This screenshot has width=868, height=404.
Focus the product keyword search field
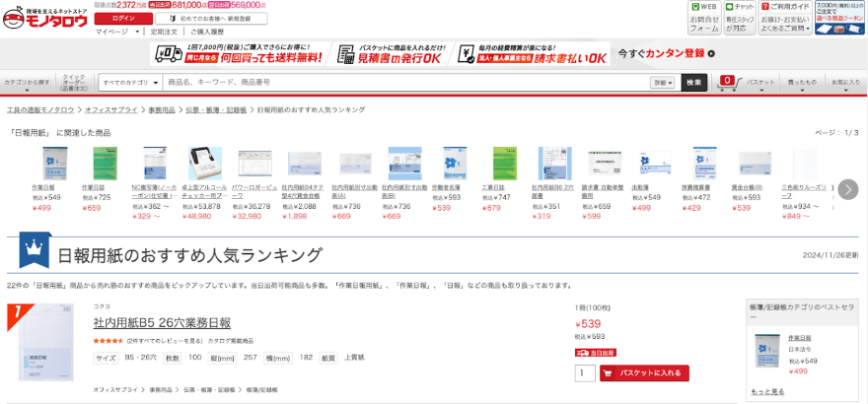pyautogui.click(x=405, y=83)
